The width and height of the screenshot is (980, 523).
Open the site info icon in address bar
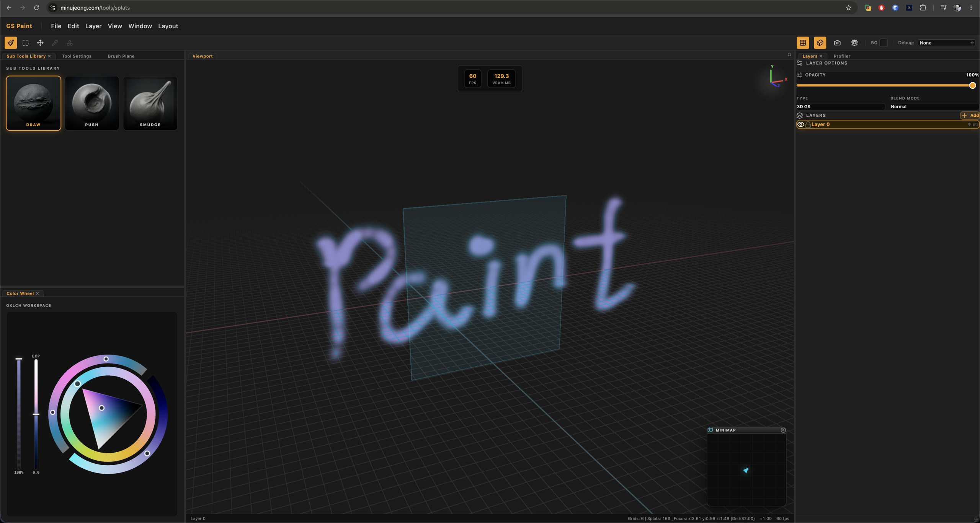pos(53,8)
